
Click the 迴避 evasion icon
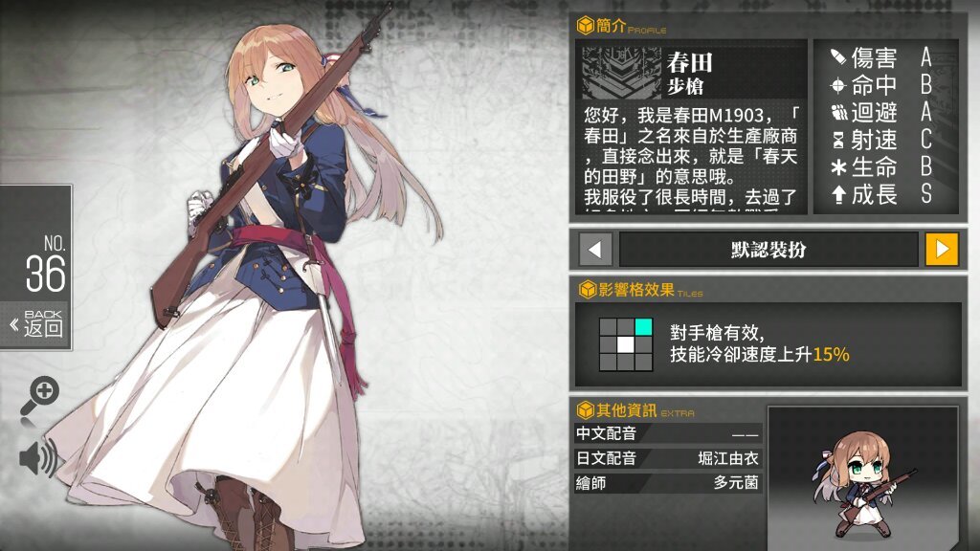tap(838, 113)
